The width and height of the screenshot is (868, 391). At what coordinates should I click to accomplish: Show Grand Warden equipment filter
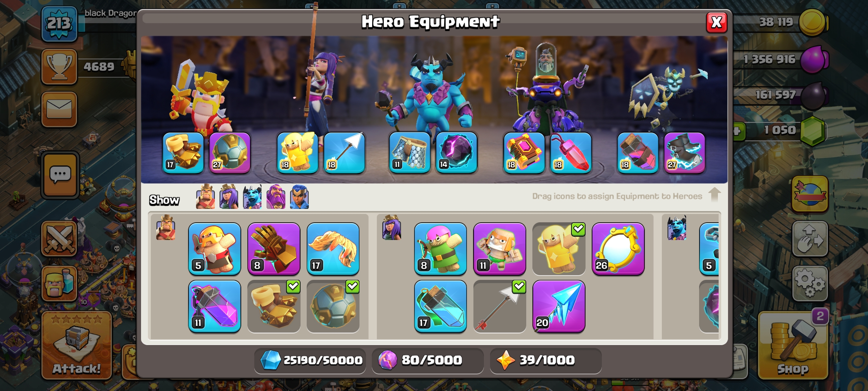point(276,197)
